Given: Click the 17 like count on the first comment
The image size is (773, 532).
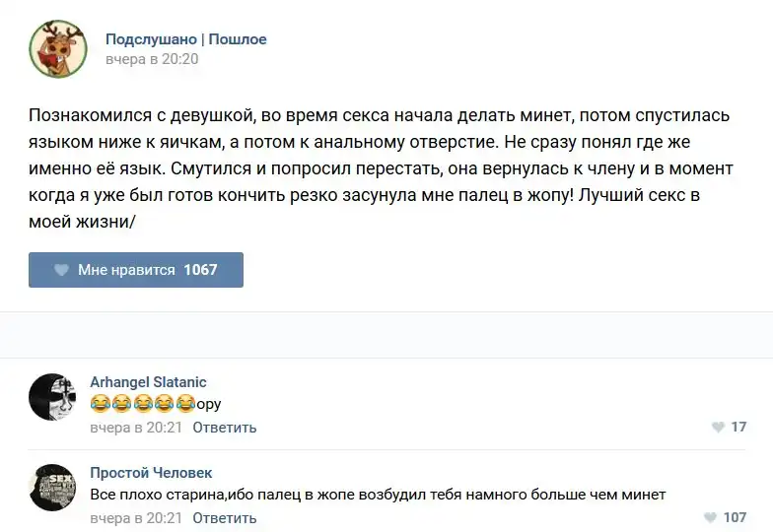Looking at the screenshot, I should (x=738, y=428).
